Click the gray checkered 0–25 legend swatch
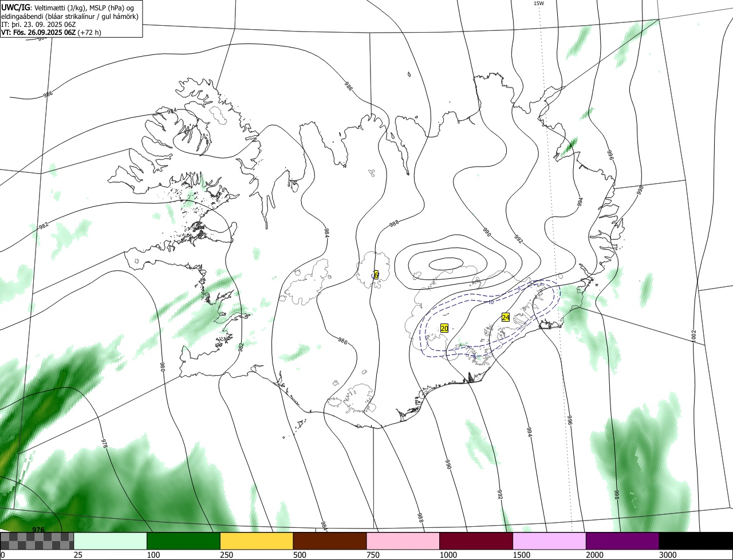 (37, 541)
